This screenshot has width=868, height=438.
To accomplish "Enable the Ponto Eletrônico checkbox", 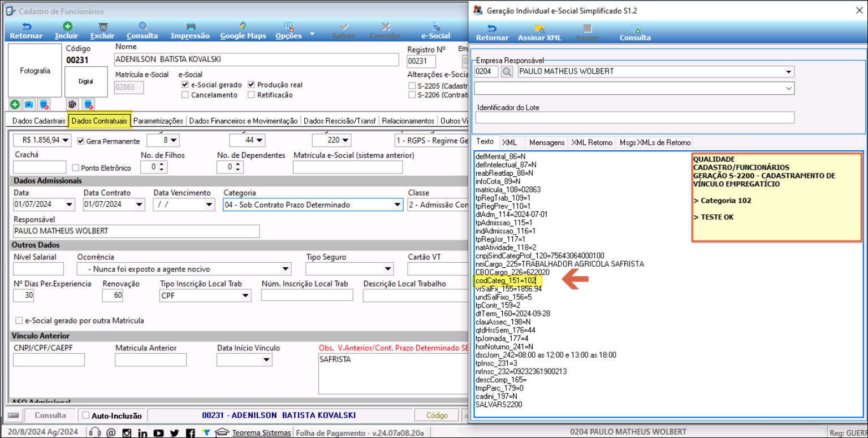I will click(x=76, y=168).
